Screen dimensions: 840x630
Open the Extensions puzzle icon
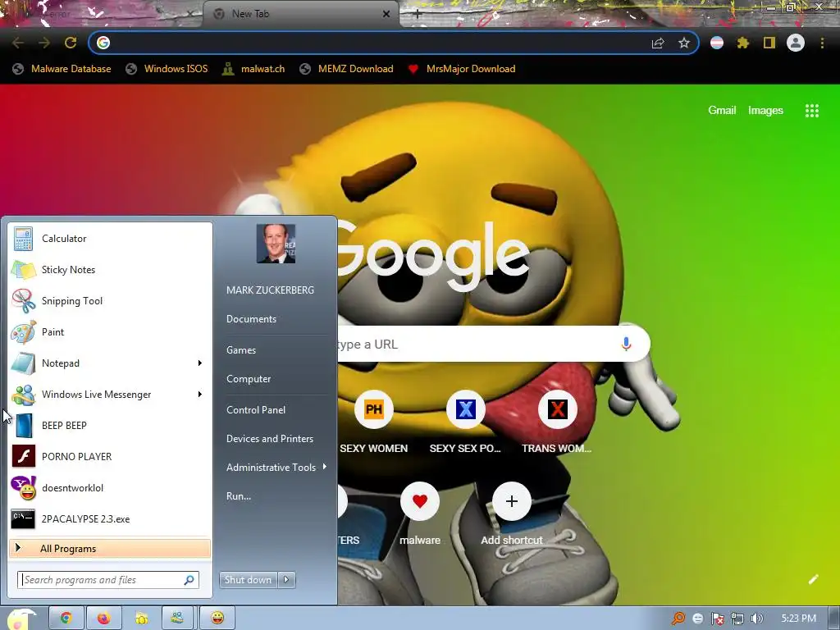point(742,43)
